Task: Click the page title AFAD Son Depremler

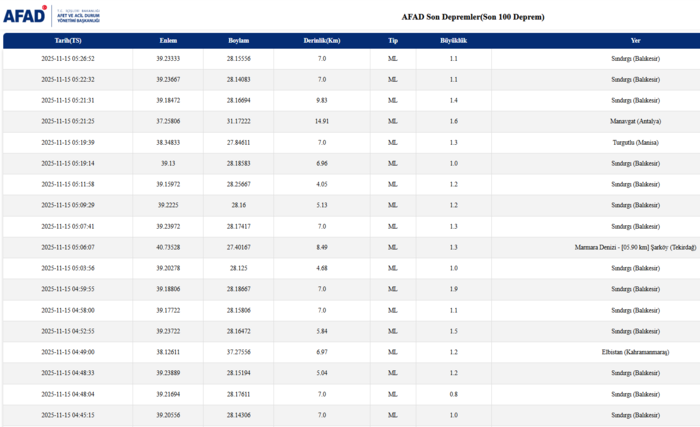Action: pos(473,17)
